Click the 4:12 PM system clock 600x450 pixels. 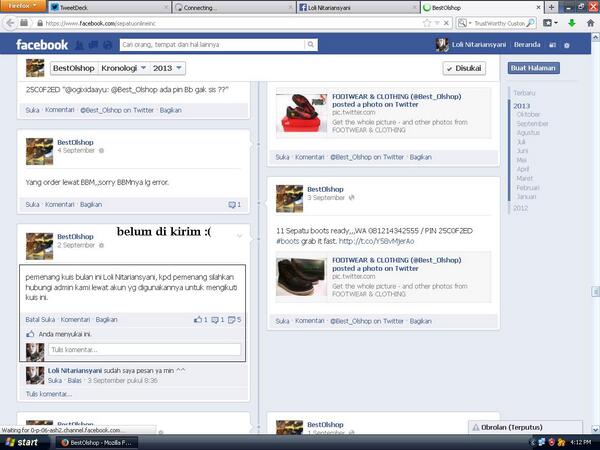(x=580, y=442)
